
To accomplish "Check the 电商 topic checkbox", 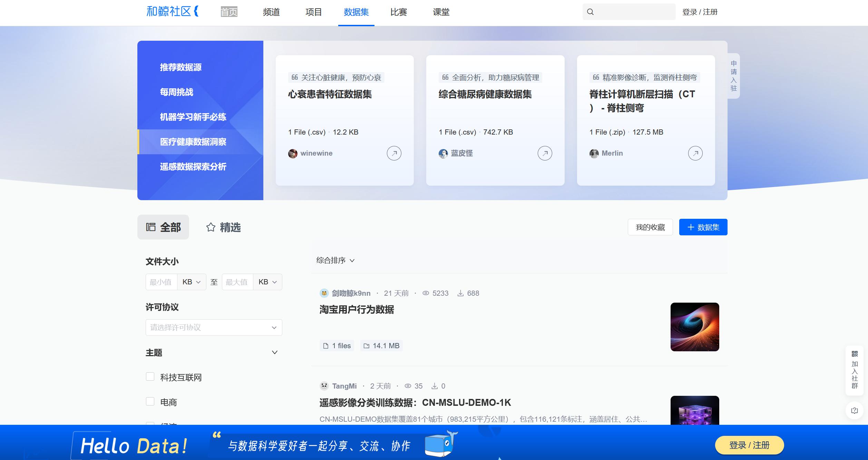I will (x=150, y=402).
